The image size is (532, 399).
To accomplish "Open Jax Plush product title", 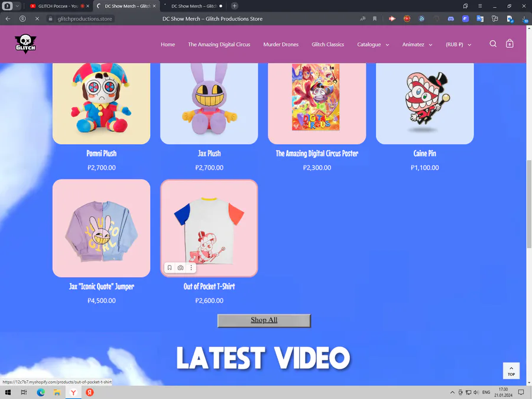I will [209, 153].
